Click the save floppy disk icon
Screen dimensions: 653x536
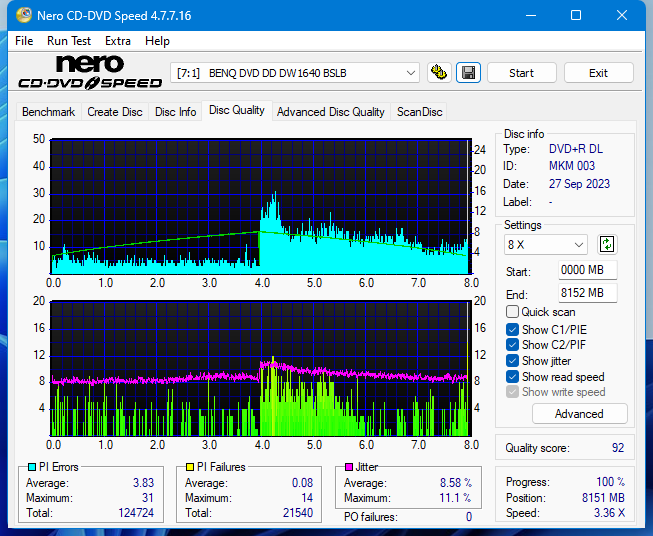coord(469,73)
